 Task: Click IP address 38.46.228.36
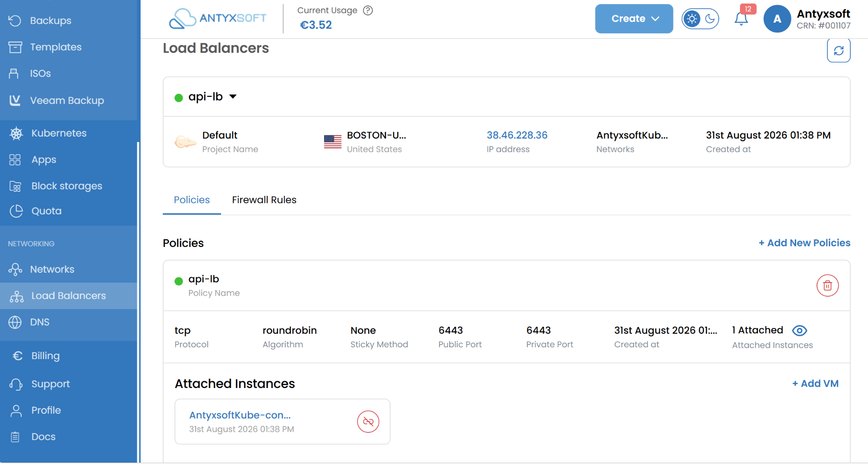pyautogui.click(x=517, y=135)
